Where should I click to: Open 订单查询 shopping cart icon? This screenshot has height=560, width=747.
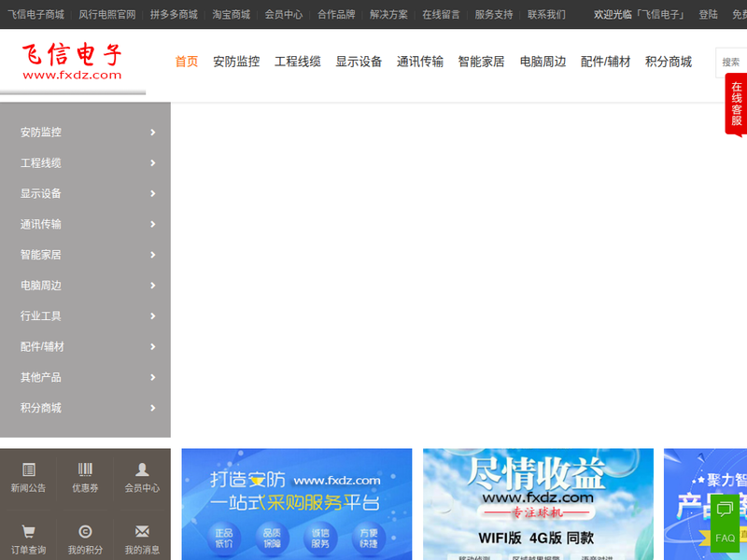click(28, 532)
